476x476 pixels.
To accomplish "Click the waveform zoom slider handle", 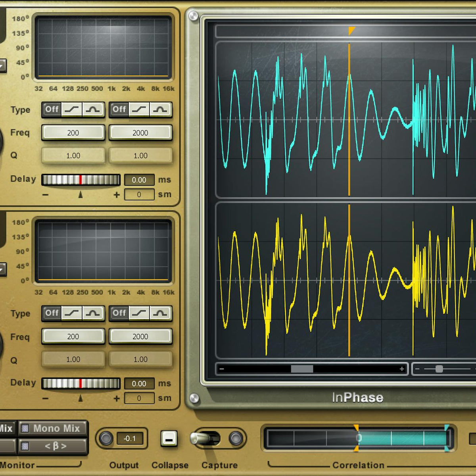I will (439, 369).
